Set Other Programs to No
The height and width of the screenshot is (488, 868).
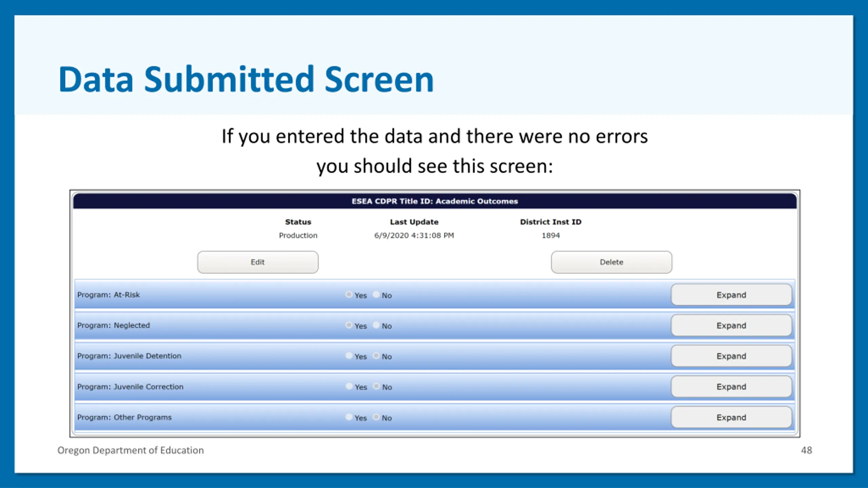pos(376,417)
